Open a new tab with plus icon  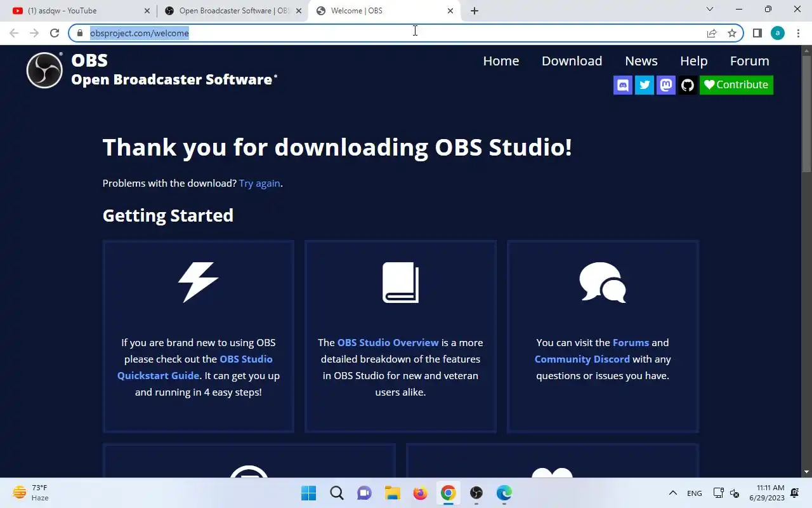[x=475, y=11]
